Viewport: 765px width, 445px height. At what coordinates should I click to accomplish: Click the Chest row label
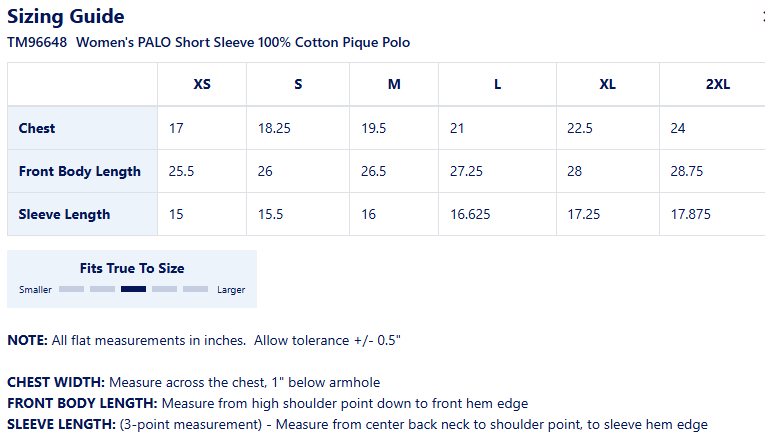(37, 128)
